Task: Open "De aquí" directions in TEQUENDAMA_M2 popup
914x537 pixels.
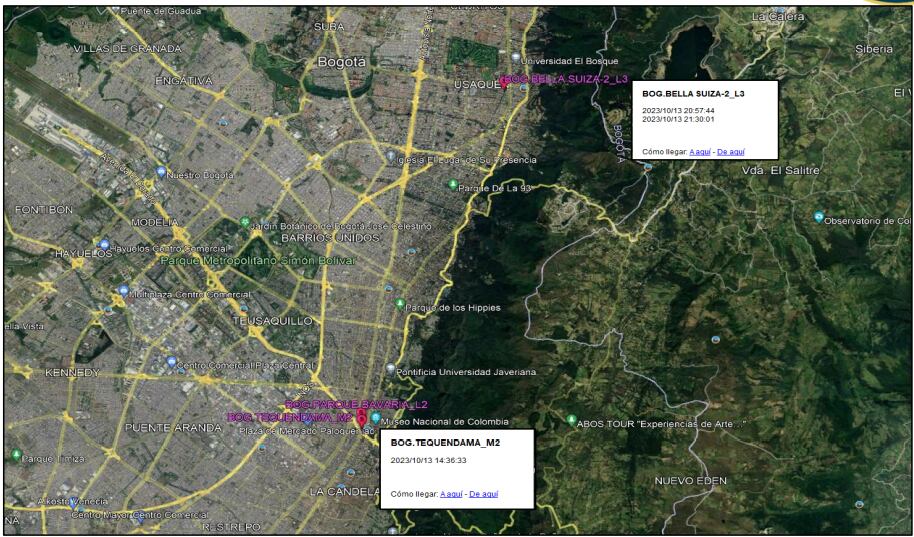Action: [483, 494]
